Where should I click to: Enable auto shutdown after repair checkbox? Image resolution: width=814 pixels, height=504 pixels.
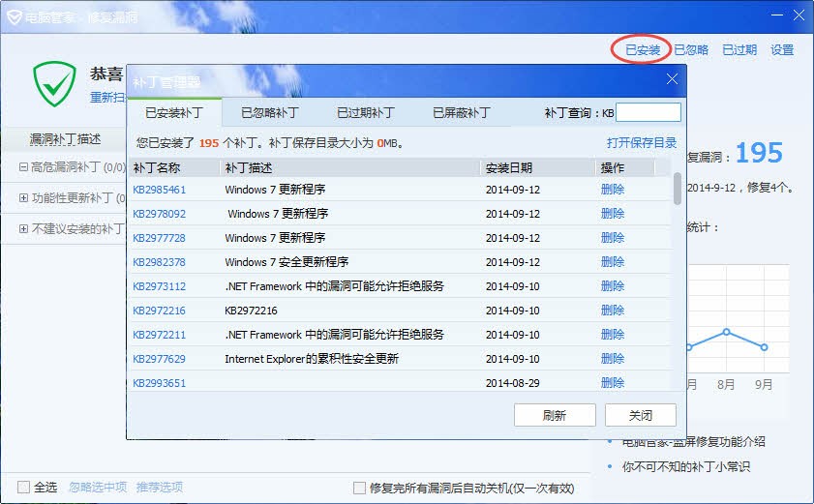359,488
